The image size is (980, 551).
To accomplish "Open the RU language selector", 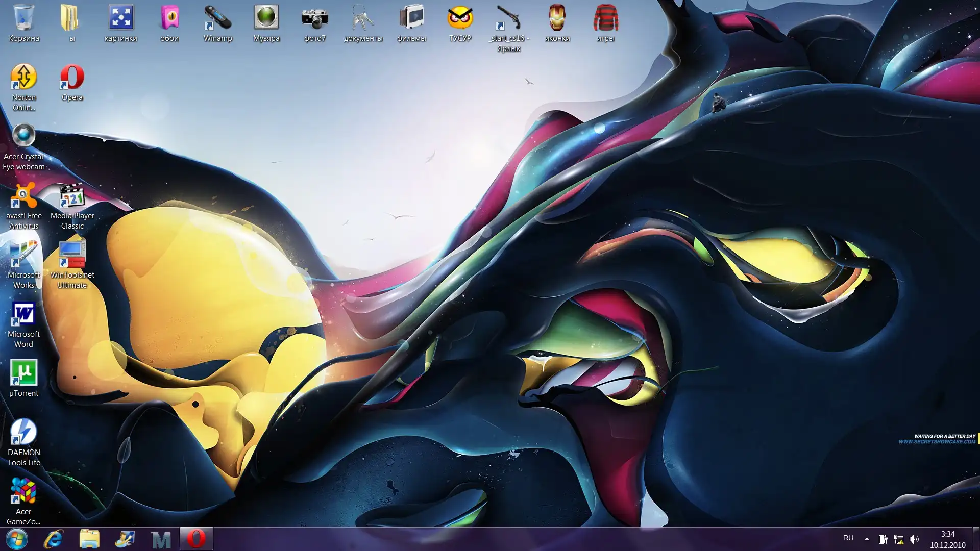I will pyautogui.click(x=848, y=538).
